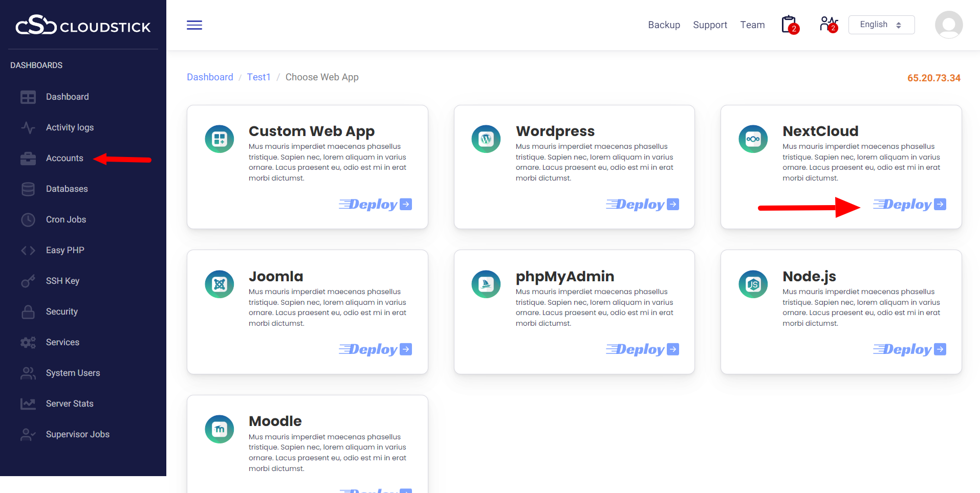Viewport: 980px width, 493px height.
Task: Toggle the hamburger sidebar menu
Action: (x=194, y=25)
